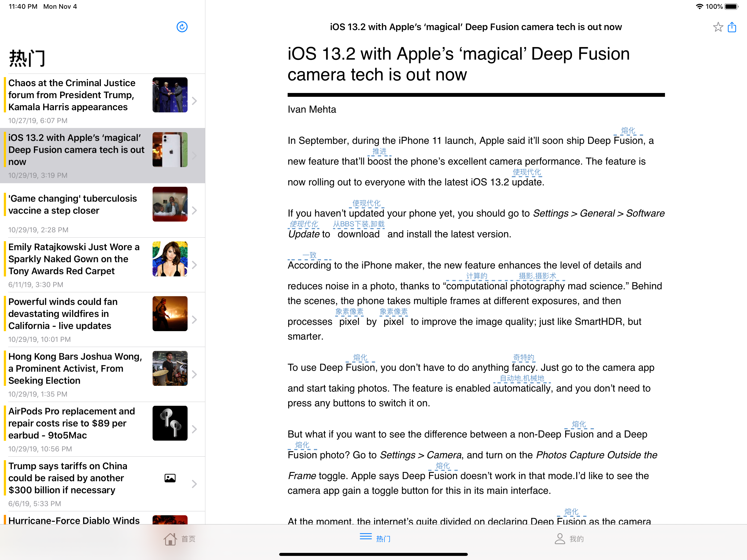Screen dimensions: 747x560
Task: Tap the 自动地,机械地 annotation above 'automatically'
Action: point(522,378)
